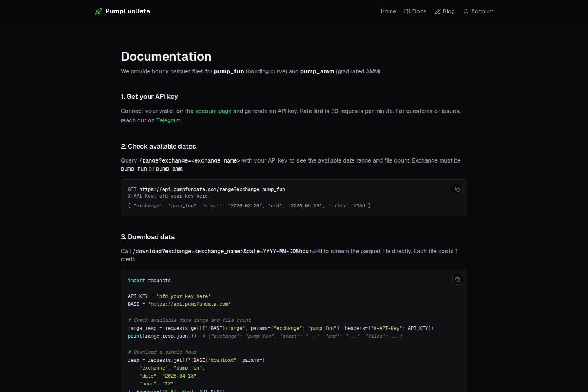Click the range_resp requests.get line
The width and height of the screenshot is (588, 392).
[281, 328]
